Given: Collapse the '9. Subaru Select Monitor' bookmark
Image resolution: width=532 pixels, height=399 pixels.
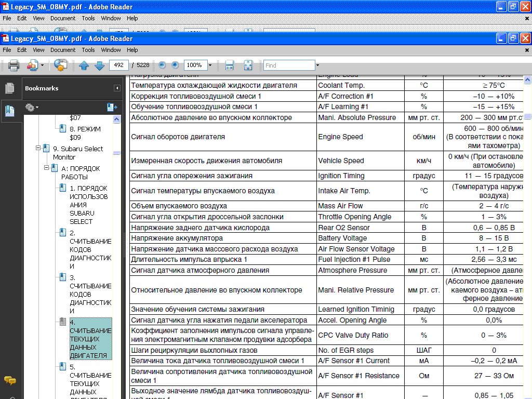Looking at the screenshot, I should click(x=38, y=148).
